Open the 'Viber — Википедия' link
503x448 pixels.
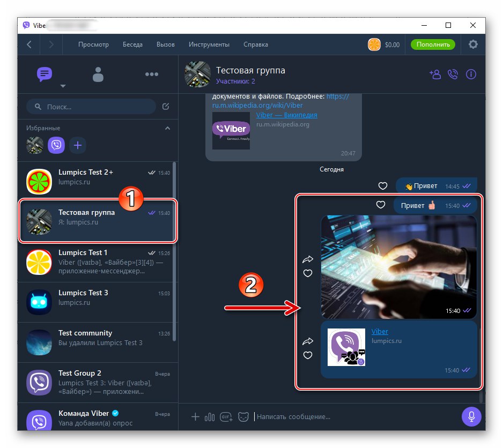click(x=286, y=115)
